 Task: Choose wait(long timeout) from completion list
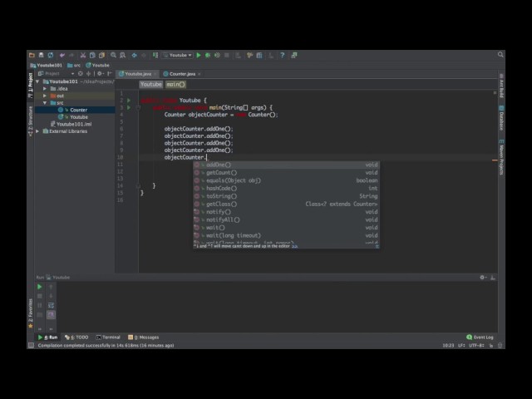coord(286,235)
